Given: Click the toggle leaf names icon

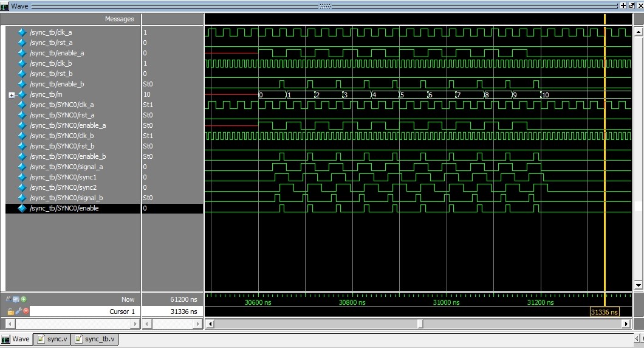Looking at the screenshot, I should 9,299.
